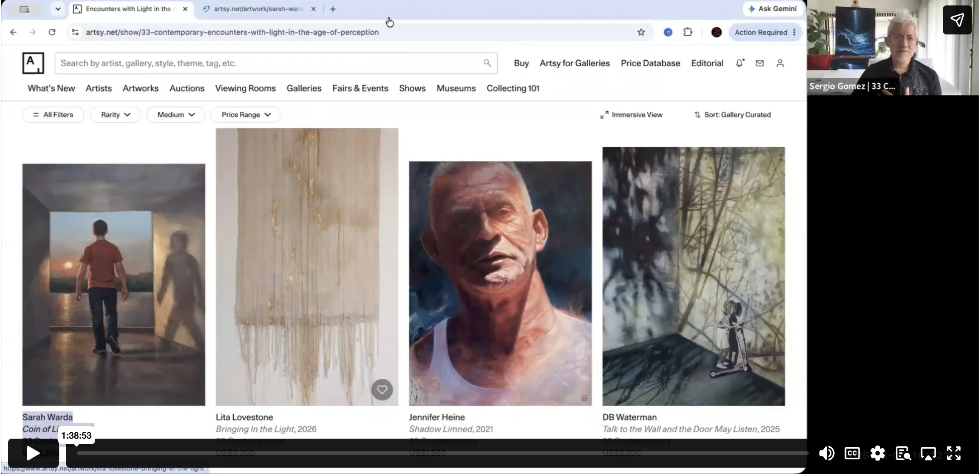Open All Filters panel
Image resolution: width=980 pixels, height=474 pixels.
point(53,115)
